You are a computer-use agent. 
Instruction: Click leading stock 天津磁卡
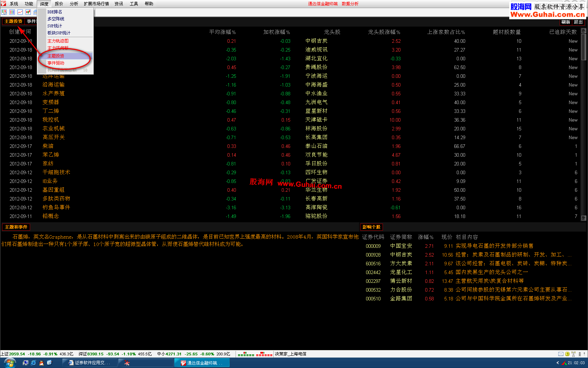[x=316, y=120]
